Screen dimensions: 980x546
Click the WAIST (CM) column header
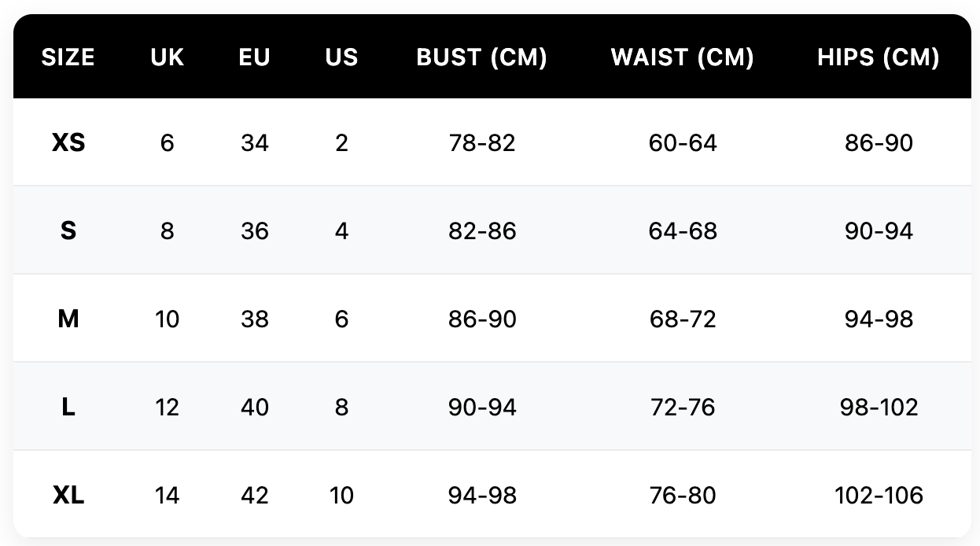click(x=682, y=57)
